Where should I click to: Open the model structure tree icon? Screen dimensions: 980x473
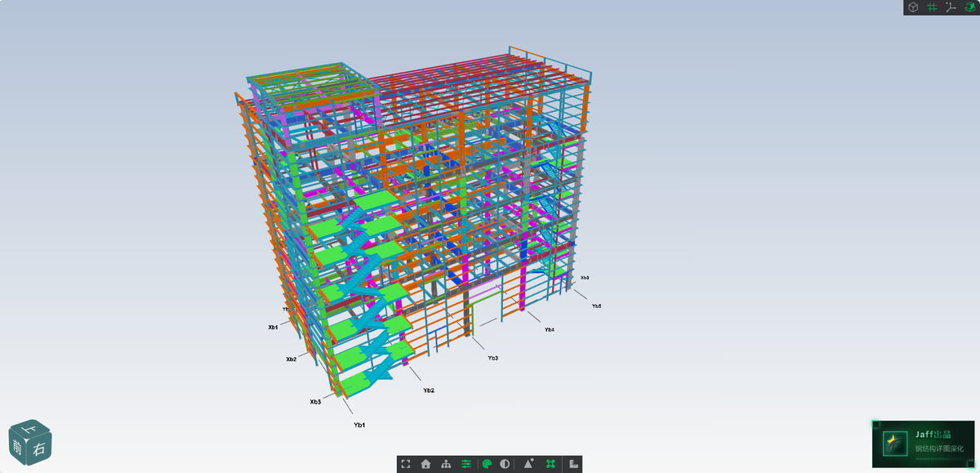[x=446, y=464]
